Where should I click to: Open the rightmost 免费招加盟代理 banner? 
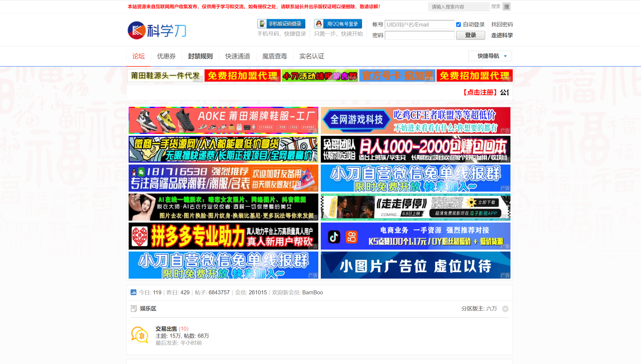point(474,75)
